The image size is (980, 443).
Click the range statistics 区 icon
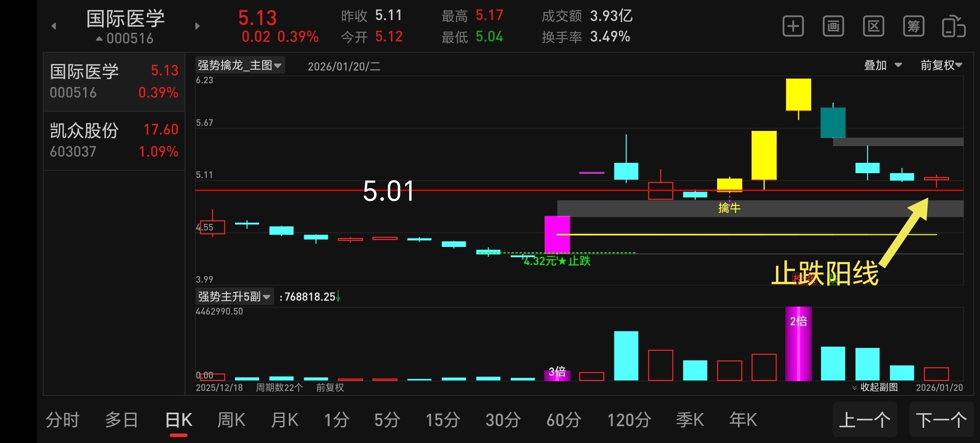[x=873, y=27]
